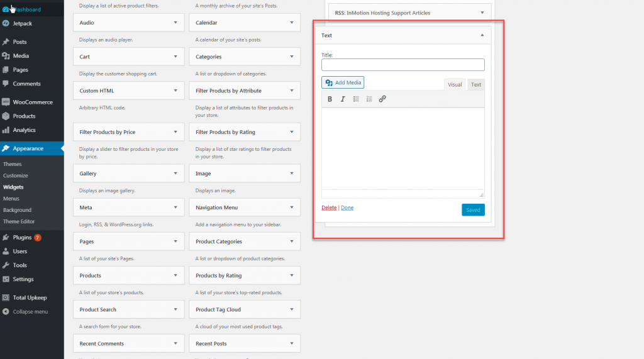Toggle italic formatting in editor toolbar

tap(343, 99)
